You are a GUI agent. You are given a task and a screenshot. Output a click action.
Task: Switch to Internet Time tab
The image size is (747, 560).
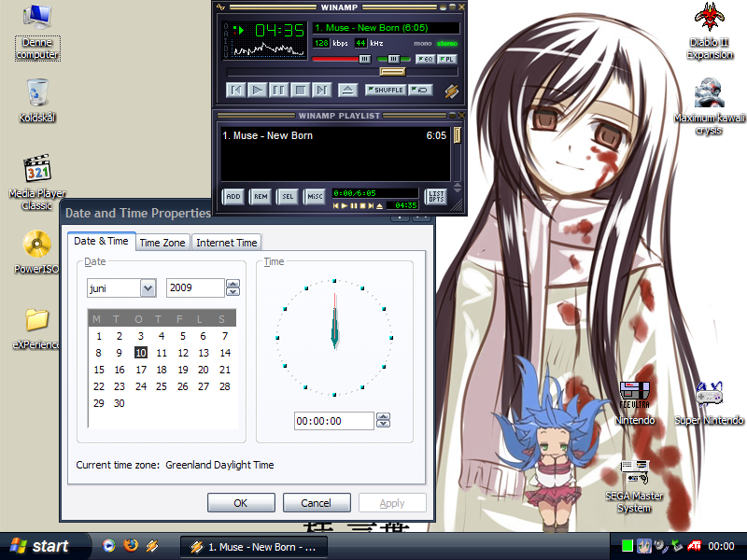(x=227, y=243)
